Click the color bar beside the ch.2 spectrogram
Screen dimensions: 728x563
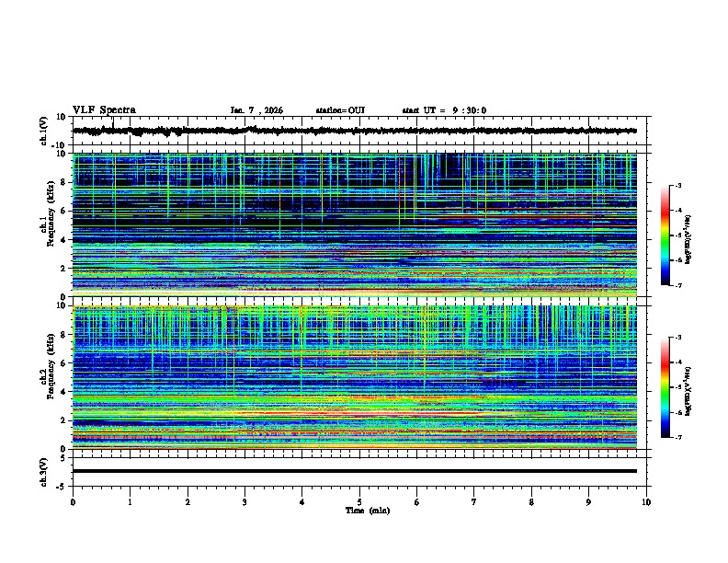click(x=665, y=387)
